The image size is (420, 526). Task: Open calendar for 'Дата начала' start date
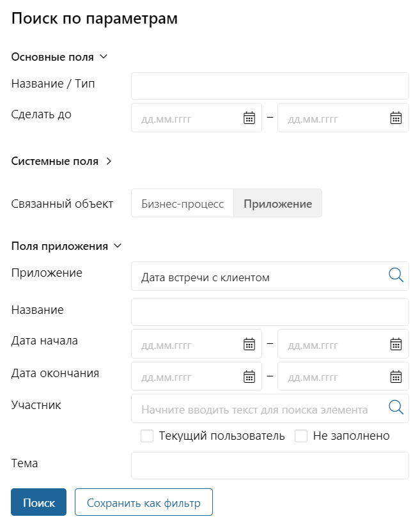[x=249, y=344]
